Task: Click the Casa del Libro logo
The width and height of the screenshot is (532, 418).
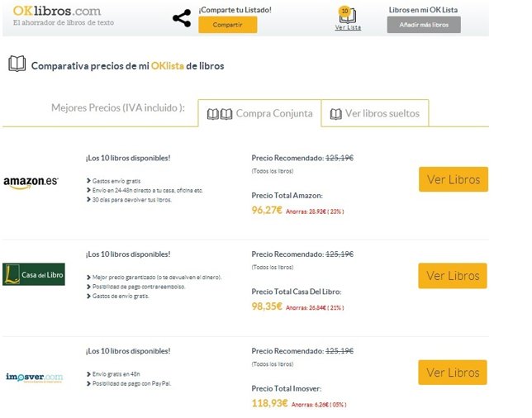Action: coord(33,274)
